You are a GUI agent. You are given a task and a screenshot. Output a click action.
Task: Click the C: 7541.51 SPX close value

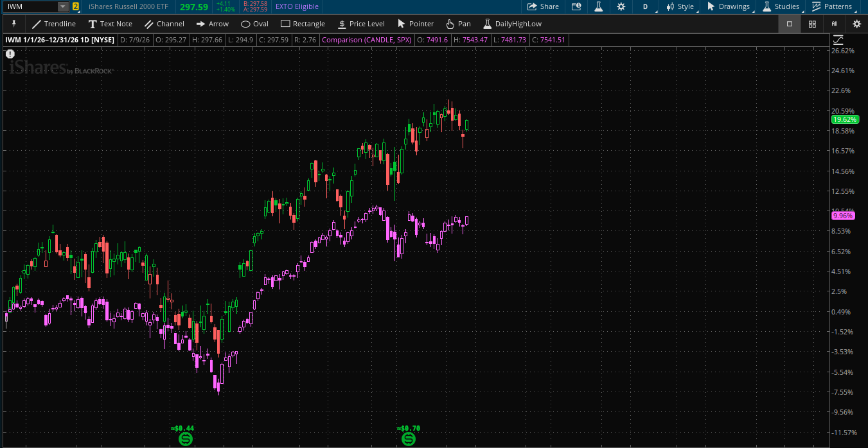[x=549, y=40]
